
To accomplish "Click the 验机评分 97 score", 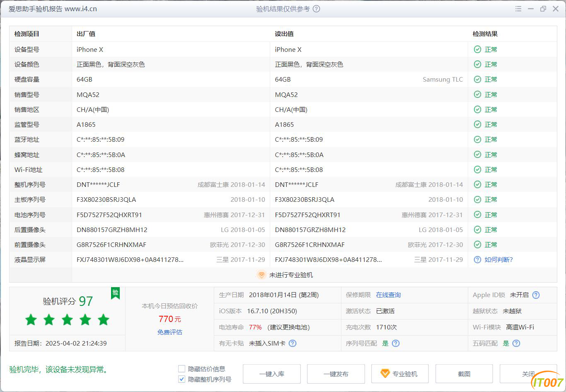I will [68, 301].
